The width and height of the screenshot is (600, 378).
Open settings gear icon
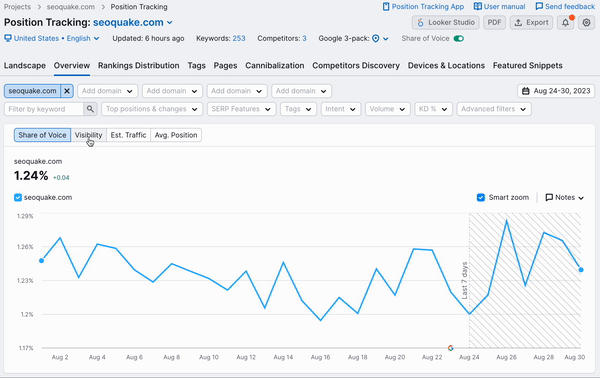[x=586, y=23]
